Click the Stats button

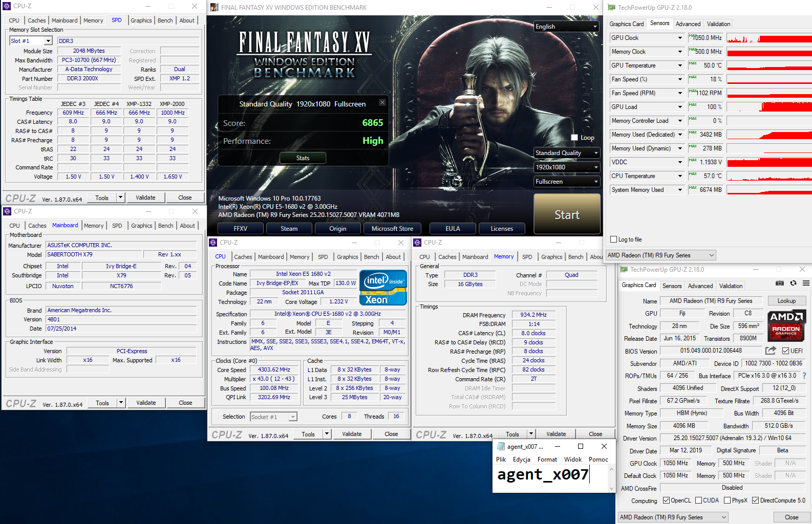point(303,158)
